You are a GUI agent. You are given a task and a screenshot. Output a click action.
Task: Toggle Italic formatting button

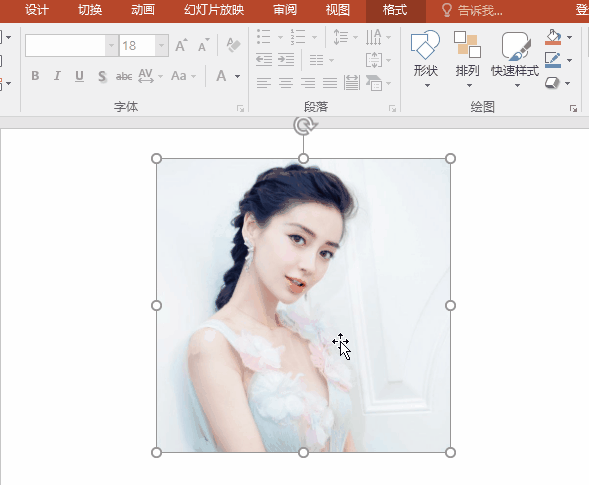coord(57,76)
